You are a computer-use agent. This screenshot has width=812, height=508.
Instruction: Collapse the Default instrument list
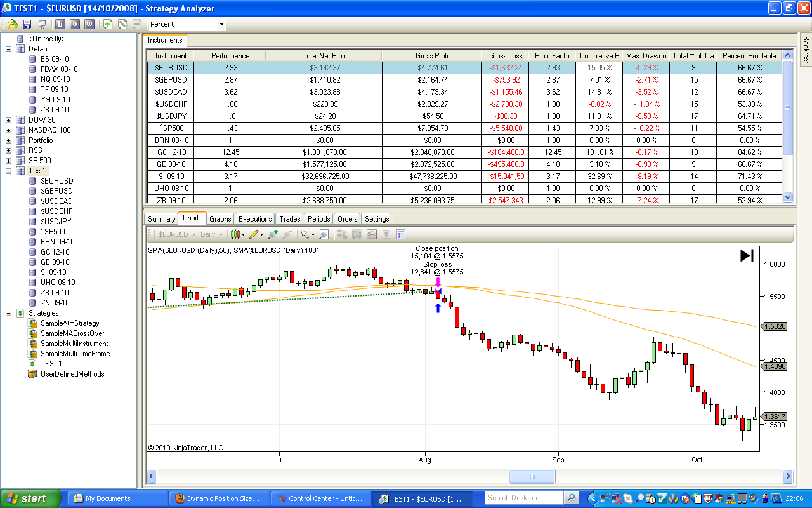click(9, 49)
